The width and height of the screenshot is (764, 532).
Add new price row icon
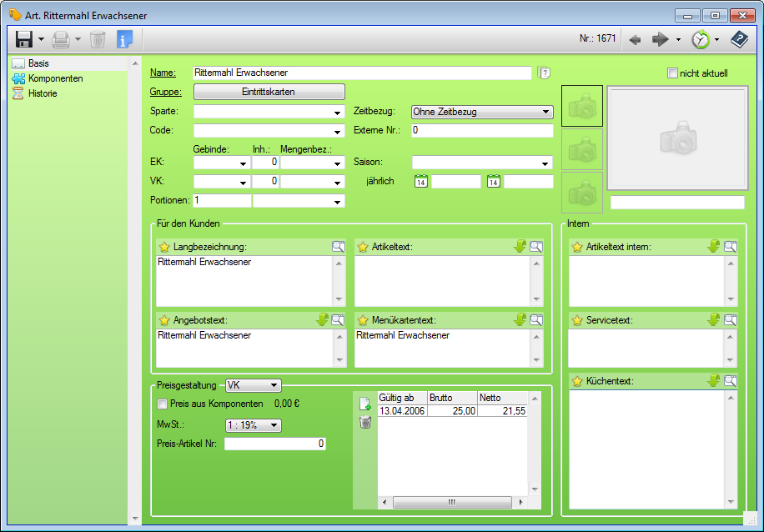(364, 404)
